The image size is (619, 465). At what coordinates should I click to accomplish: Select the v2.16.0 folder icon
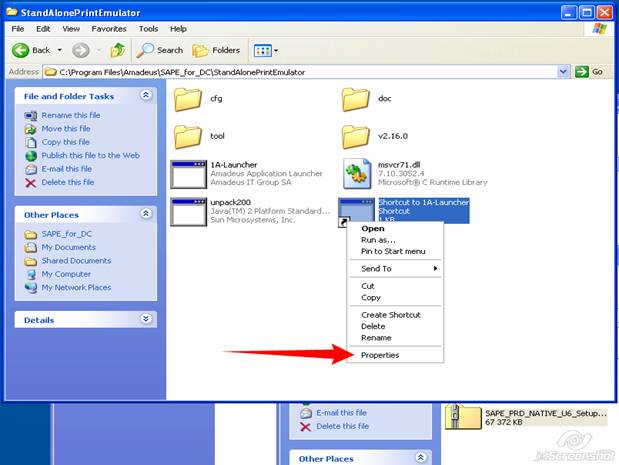(356, 137)
